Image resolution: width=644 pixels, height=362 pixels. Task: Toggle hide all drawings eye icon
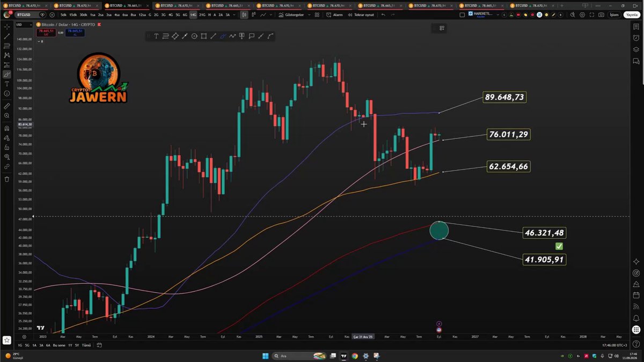7,157
